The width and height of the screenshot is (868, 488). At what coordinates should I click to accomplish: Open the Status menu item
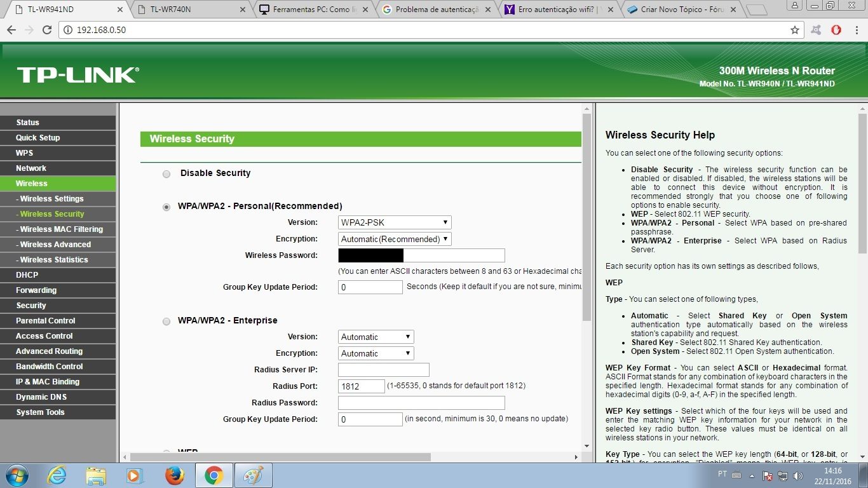tap(58, 123)
